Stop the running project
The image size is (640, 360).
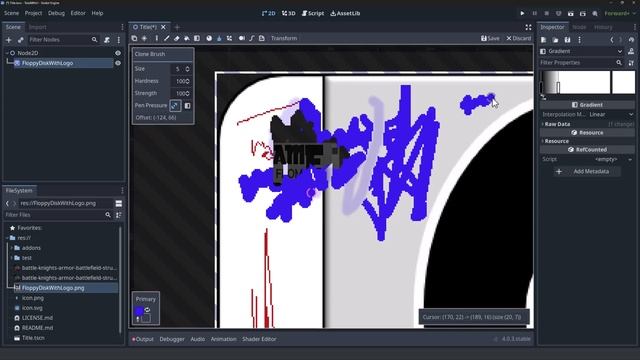click(x=547, y=13)
